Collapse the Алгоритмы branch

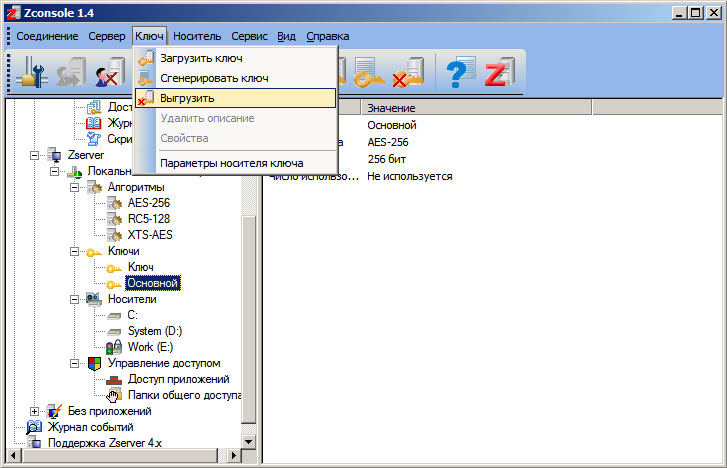[x=74, y=187]
